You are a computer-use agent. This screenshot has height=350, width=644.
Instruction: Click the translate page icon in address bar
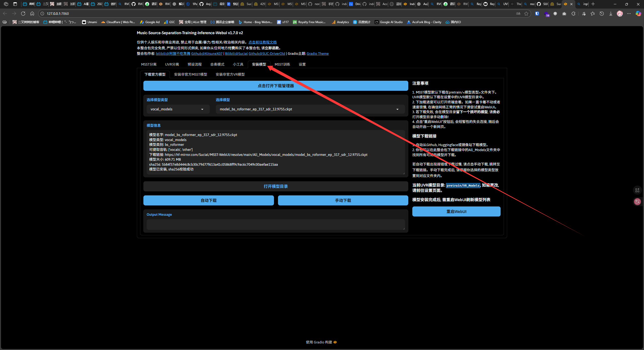point(518,14)
